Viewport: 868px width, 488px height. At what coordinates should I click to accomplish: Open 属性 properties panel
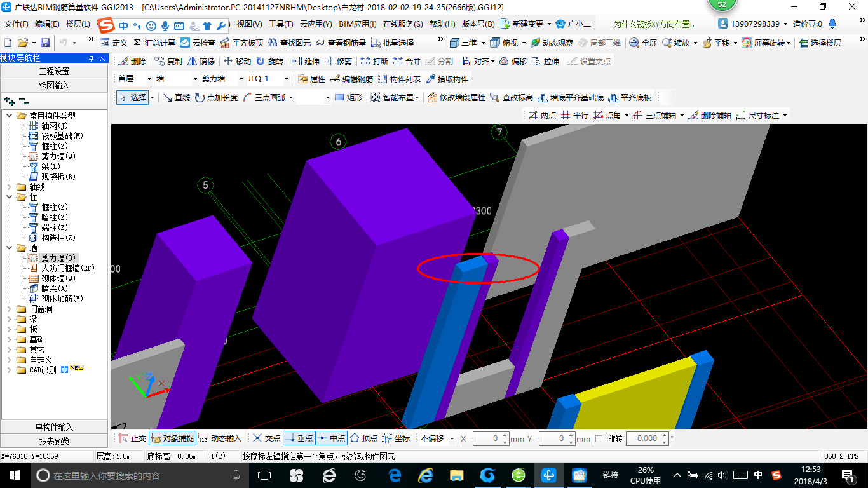[311, 79]
